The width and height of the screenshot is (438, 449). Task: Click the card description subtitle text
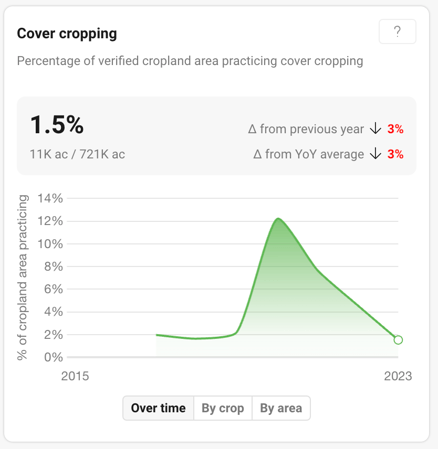coord(190,61)
